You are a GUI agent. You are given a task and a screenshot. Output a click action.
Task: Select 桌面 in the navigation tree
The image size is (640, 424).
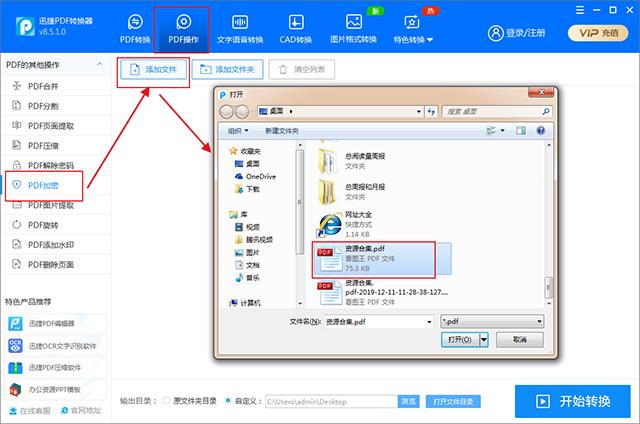click(x=247, y=164)
